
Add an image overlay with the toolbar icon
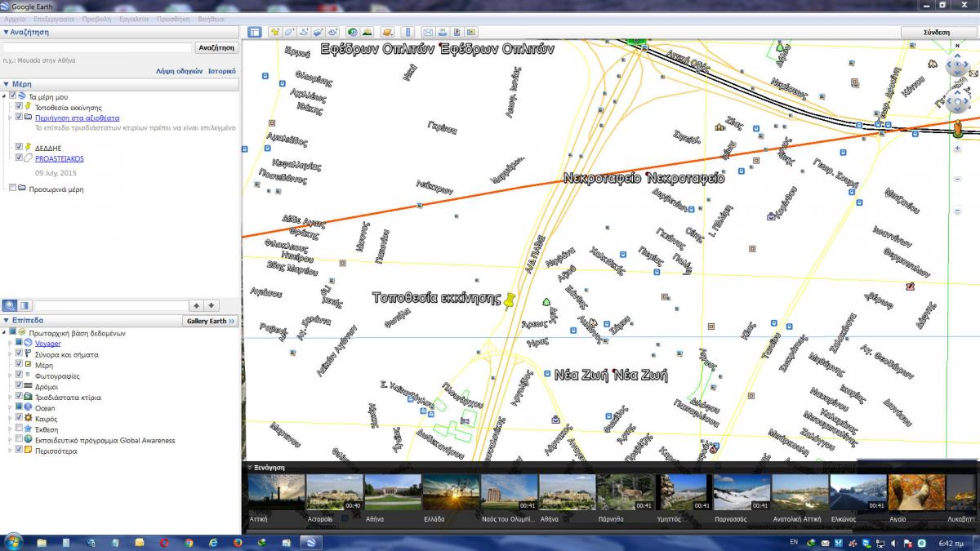318,33
